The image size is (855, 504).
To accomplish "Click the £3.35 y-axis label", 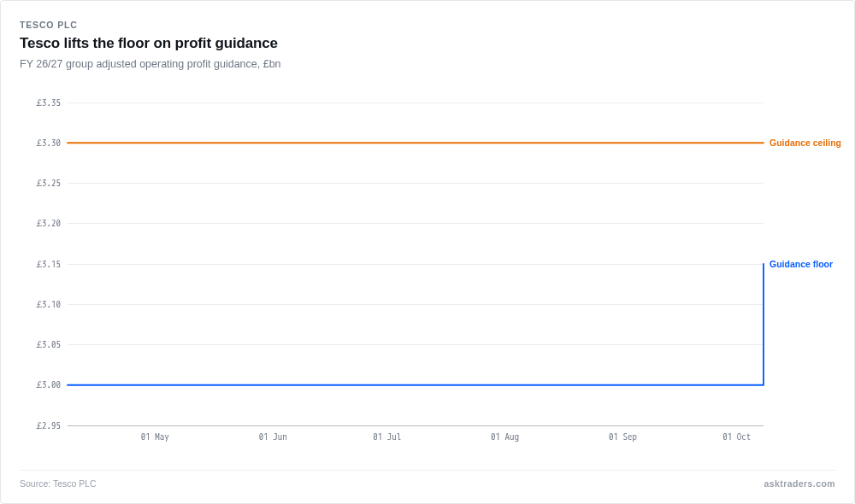I will [x=49, y=103].
